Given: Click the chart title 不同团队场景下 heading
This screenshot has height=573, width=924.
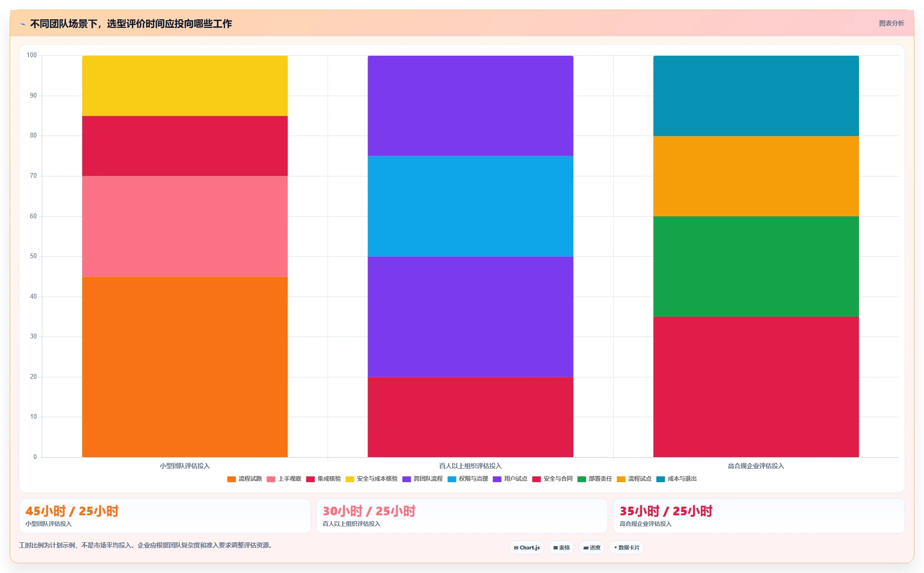Looking at the screenshot, I should [x=131, y=24].
